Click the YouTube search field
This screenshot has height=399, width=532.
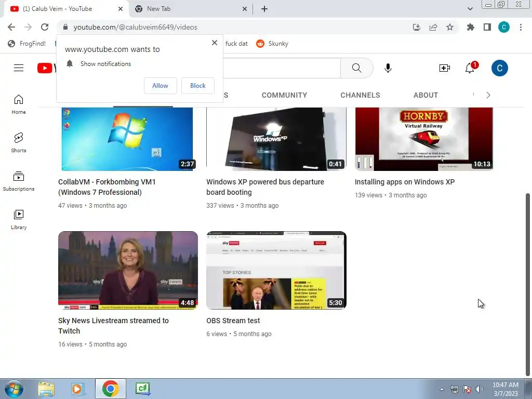point(282,68)
